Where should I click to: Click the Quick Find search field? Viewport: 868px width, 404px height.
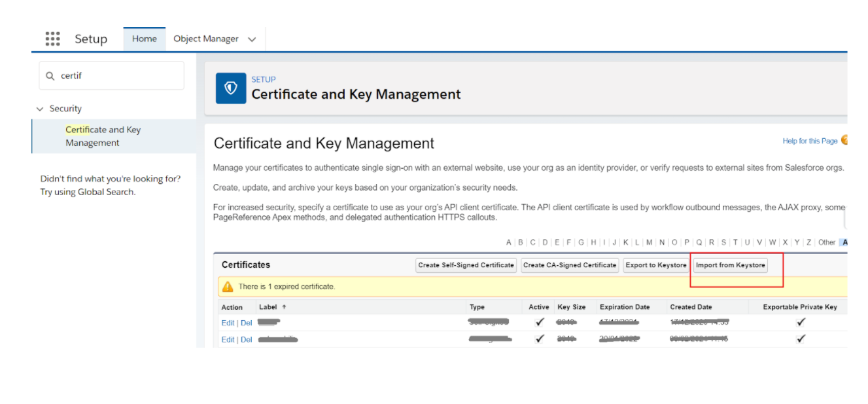[118, 76]
